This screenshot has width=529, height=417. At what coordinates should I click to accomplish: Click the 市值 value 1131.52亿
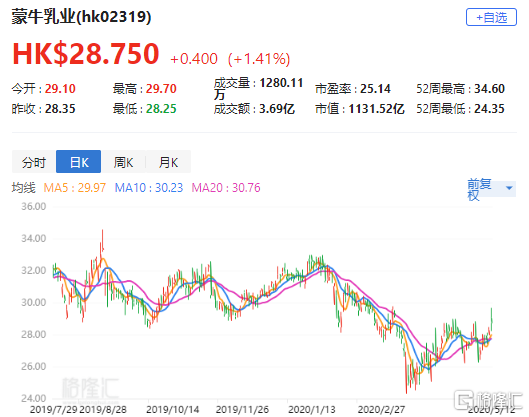coord(376,109)
